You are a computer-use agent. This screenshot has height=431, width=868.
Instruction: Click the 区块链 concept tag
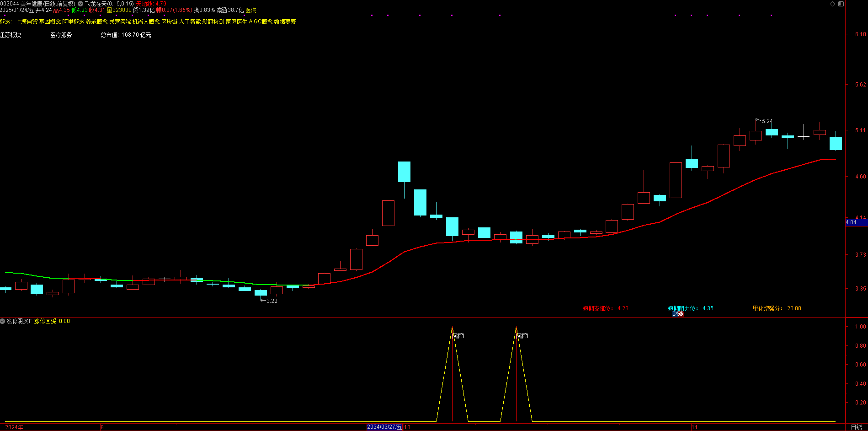click(169, 22)
